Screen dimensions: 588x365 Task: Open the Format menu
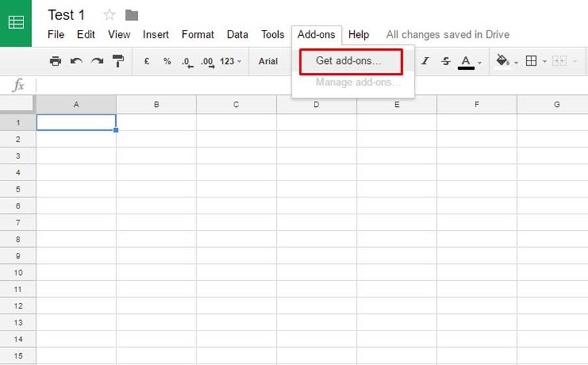tap(198, 35)
